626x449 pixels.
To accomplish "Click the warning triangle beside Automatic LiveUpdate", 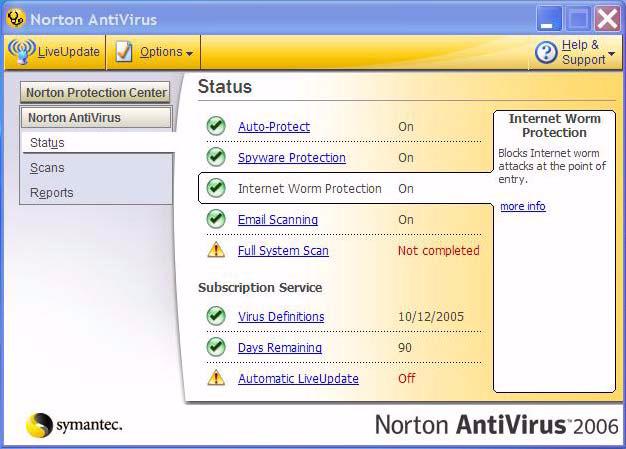I will tap(216, 378).
